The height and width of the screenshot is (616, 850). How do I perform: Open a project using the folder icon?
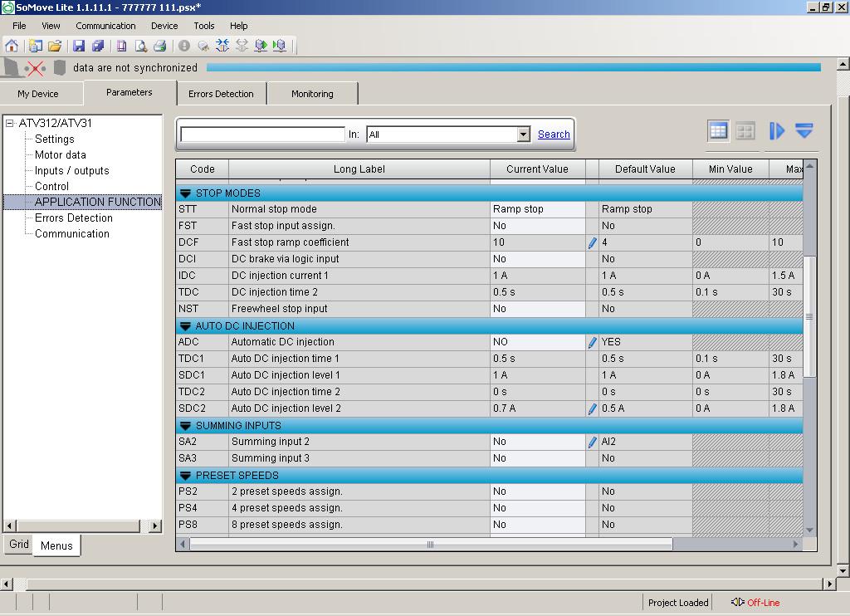(54, 46)
